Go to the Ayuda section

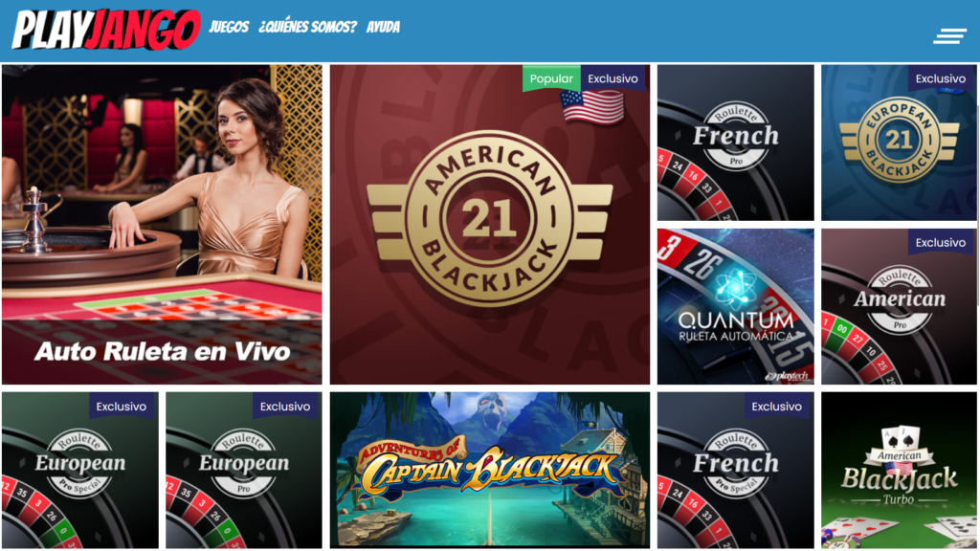coord(383,27)
